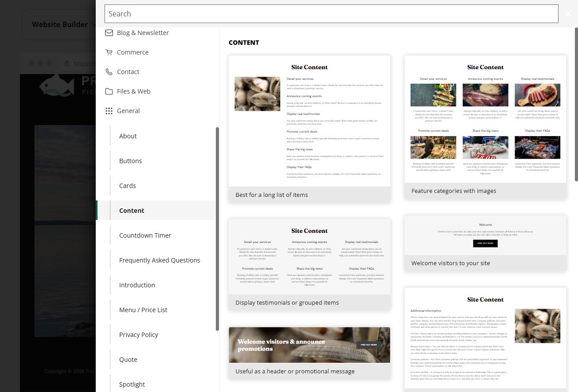
Task: Click the General grid icon
Action: click(109, 111)
